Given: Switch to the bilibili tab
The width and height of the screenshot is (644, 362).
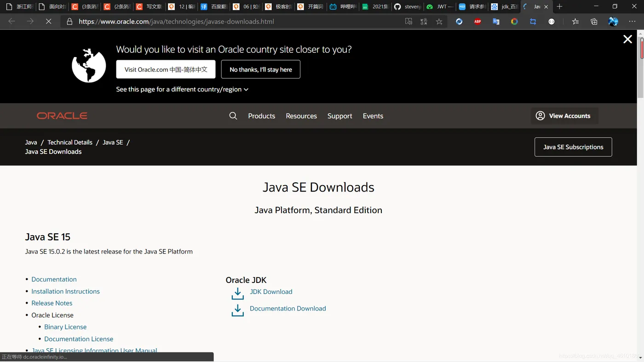Looking at the screenshot, I should tap(343, 6).
